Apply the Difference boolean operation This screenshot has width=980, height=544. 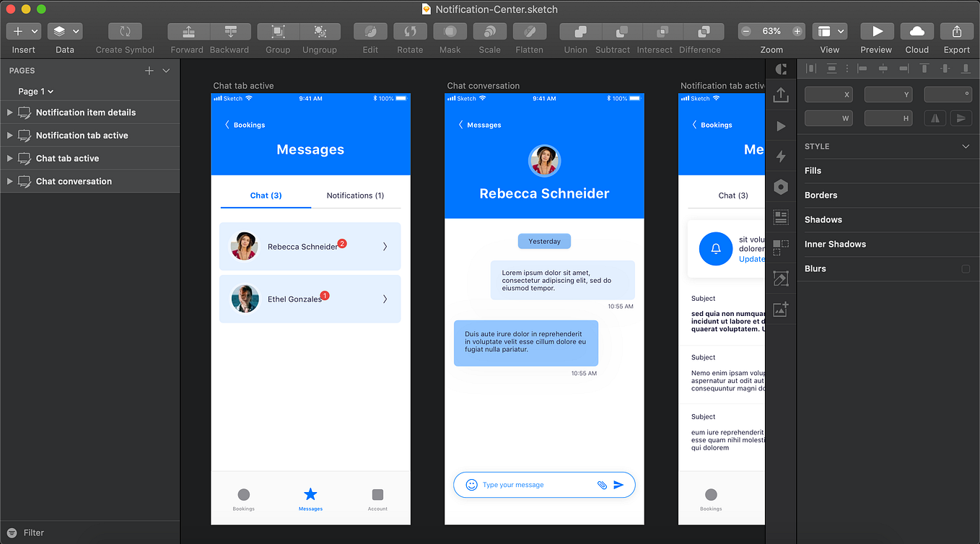[x=704, y=31]
